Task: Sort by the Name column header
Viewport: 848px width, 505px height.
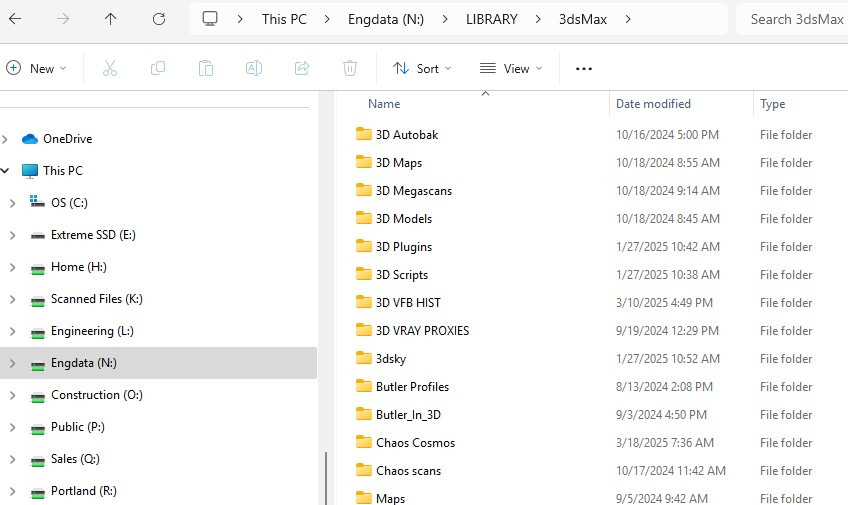Action: point(384,104)
